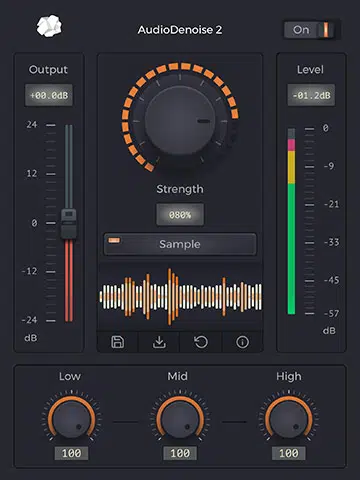Screen dimensions: 360x480
Task: Click the Output gain slider handle
Action: [69, 224]
